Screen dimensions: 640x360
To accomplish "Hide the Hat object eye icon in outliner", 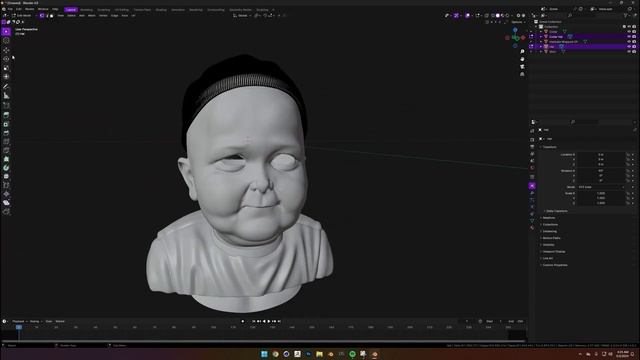I will 629,47.
